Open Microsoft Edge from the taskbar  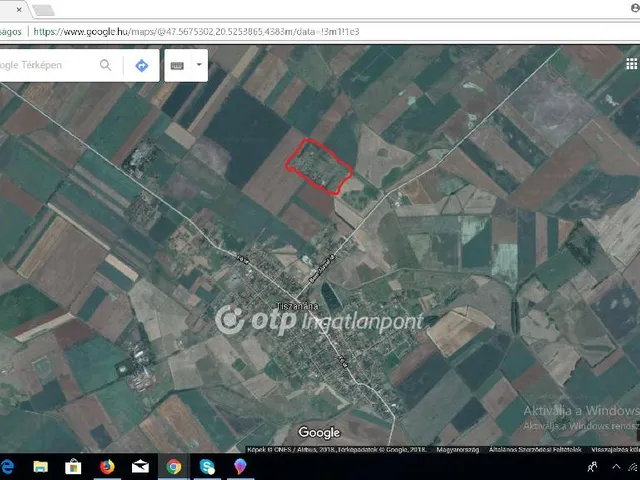click(8, 467)
